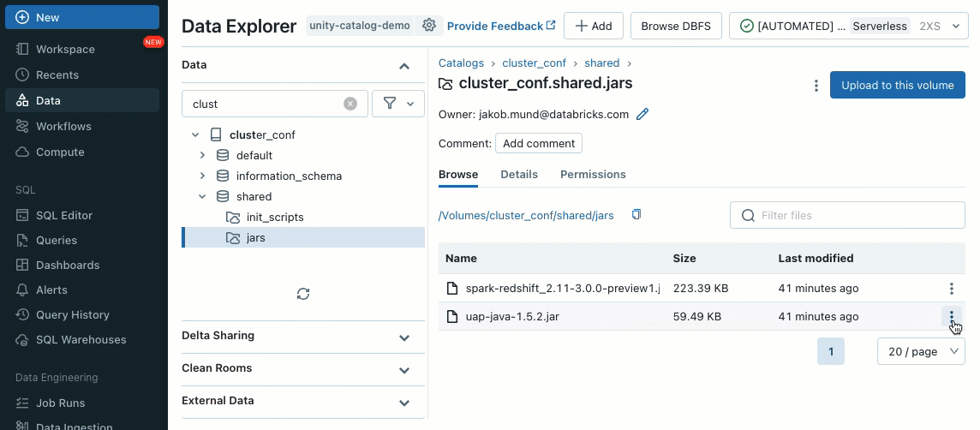Click the refresh icon in Data panel
Image resolution: width=980 pixels, height=430 pixels.
(x=303, y=294)
